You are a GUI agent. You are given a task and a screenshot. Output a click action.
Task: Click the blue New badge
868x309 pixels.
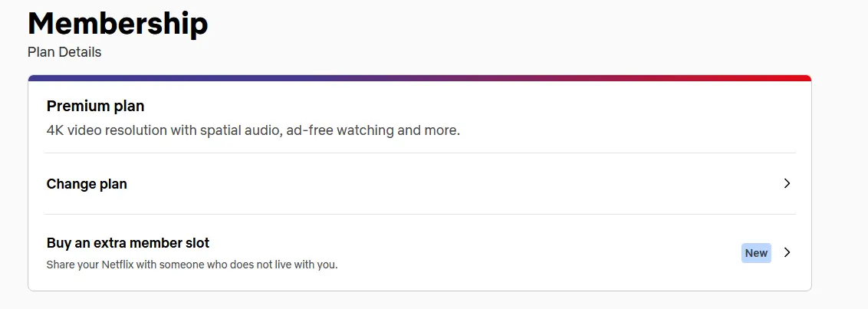[755, 252]
